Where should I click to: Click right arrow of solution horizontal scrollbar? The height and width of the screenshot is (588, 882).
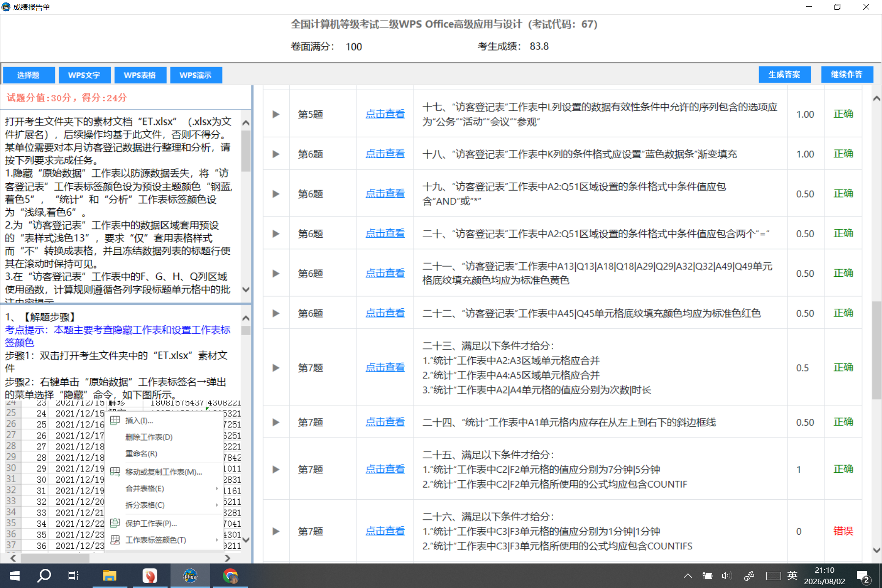click(x=227, y=558)
